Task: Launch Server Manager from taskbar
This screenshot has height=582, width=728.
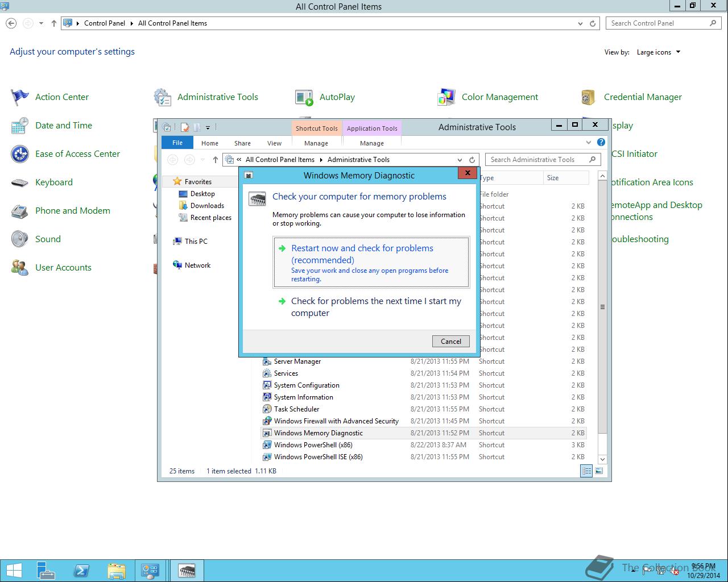Action: coord(46,571)
